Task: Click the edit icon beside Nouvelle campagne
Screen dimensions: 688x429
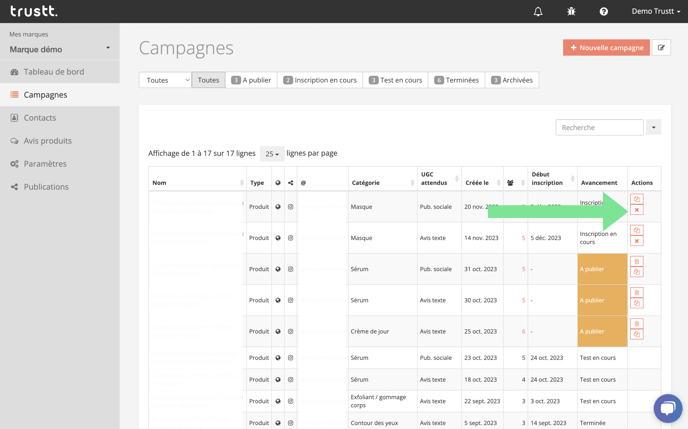Action: pos(661,48)
